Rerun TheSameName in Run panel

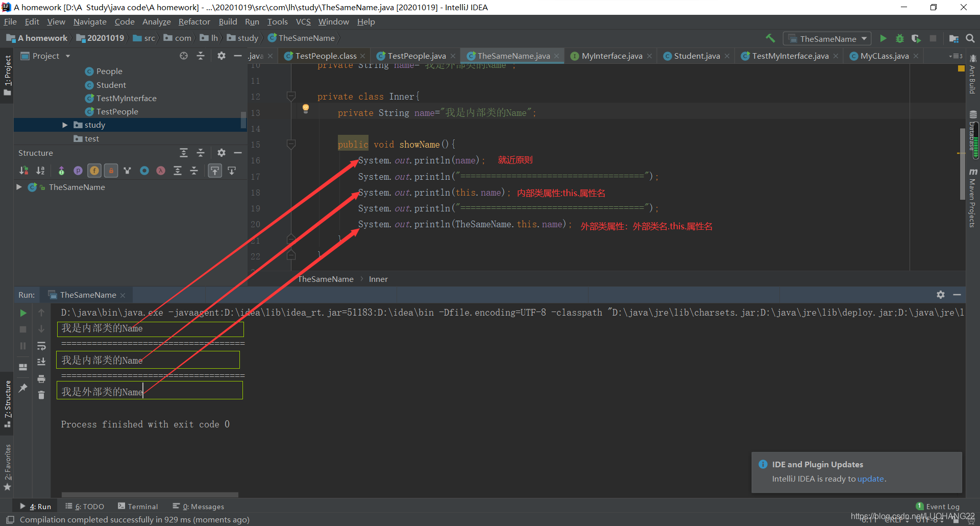coord(23,313)
